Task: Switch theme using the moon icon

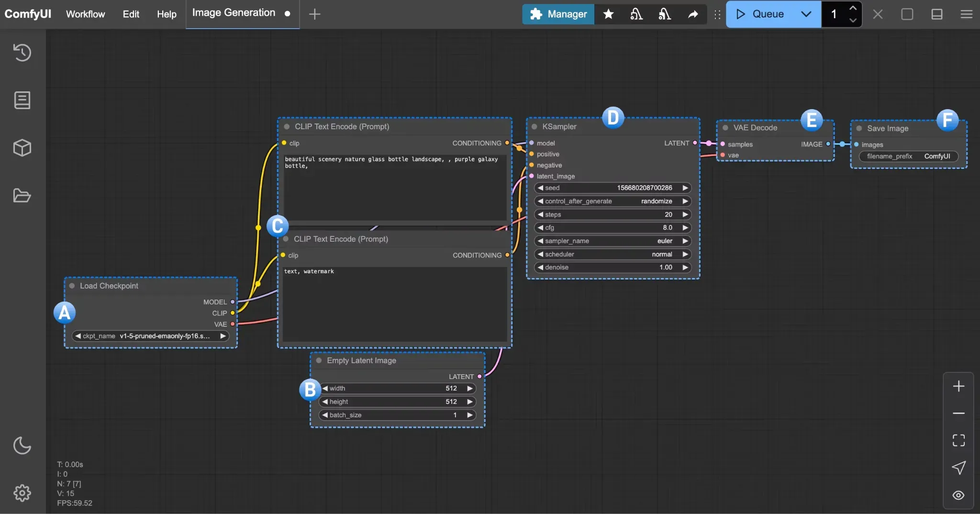Action: point(22,446)
